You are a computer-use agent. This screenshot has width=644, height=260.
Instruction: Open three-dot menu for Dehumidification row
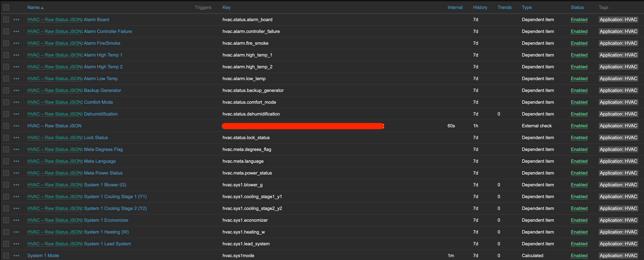(16, 114)
